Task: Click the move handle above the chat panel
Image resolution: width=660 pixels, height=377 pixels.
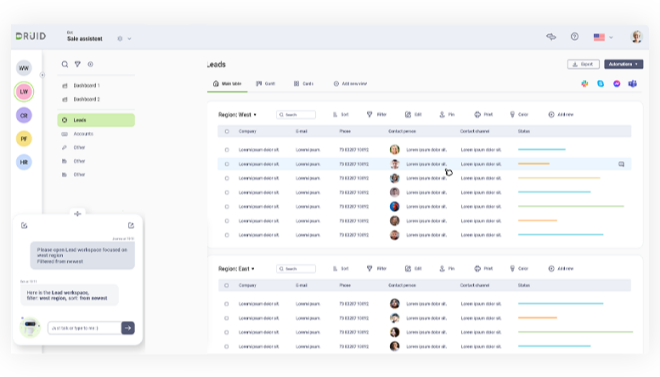Action: pos(77,214)
